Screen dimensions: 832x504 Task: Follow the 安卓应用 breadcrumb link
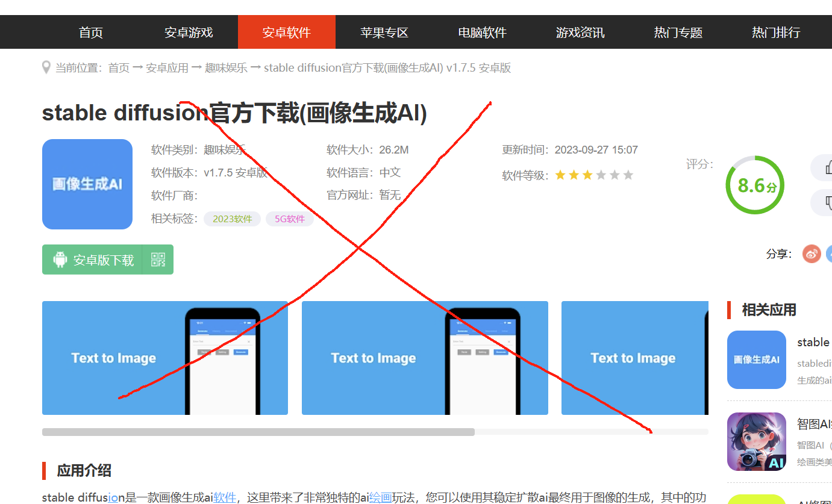[x=167, y=68]
